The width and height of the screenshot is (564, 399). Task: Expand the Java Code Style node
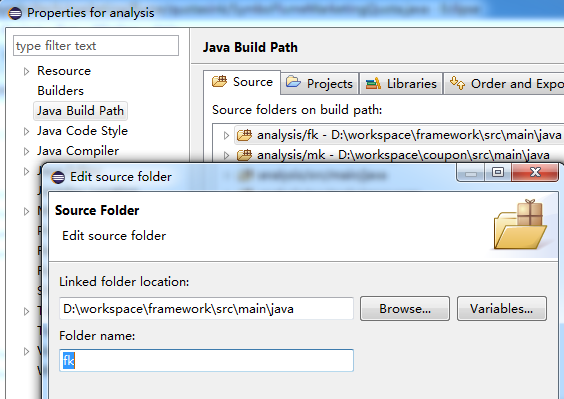coord(26,131)
